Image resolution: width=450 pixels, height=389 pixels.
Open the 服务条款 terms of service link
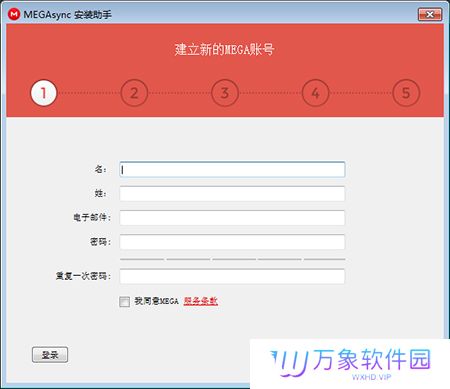pyautogui.click(x=201, y=301)
